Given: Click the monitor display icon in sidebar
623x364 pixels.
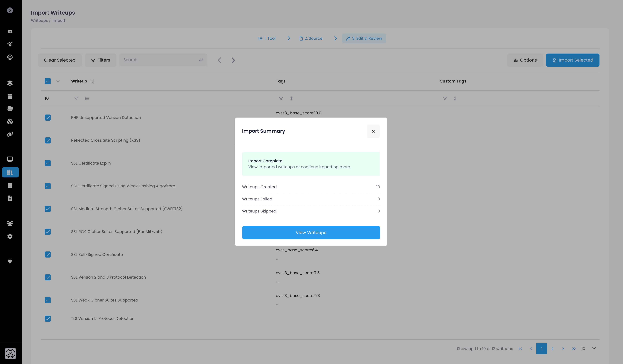Looking at the screenshot, I should [x=10, y=159].
